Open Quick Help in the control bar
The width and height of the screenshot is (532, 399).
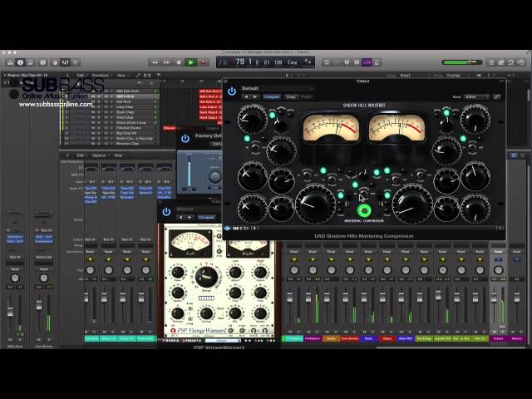pyautogui.click(x=42, y=62)
